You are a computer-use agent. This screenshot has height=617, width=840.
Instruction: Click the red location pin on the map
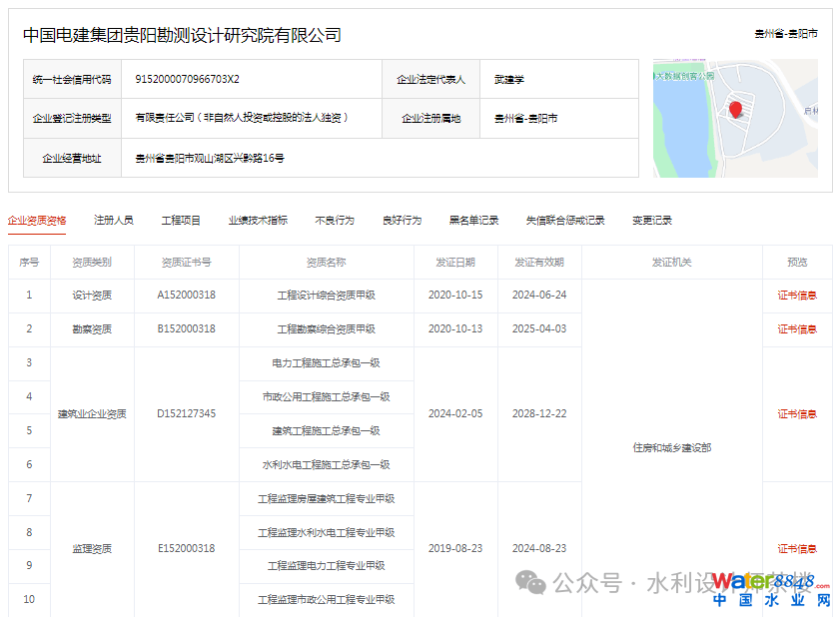[736, 109]
